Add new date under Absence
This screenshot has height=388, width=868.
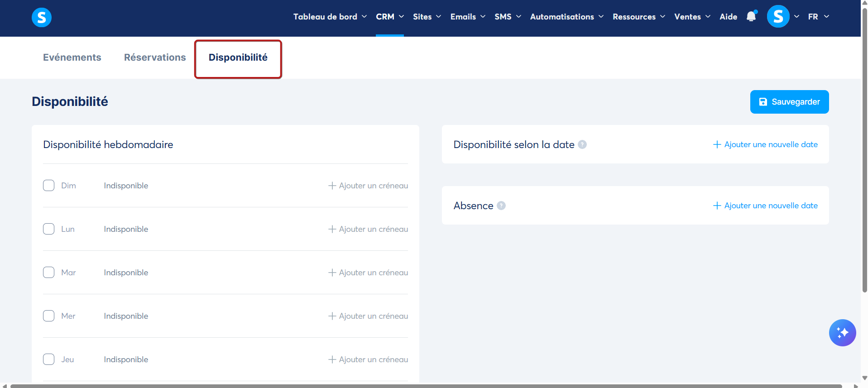[x=765, y=206]
